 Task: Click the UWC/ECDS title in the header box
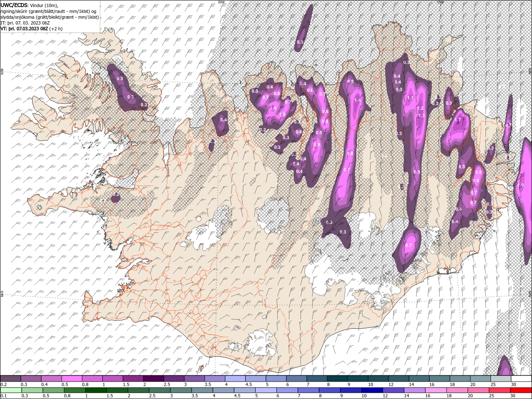click(15, 5)
